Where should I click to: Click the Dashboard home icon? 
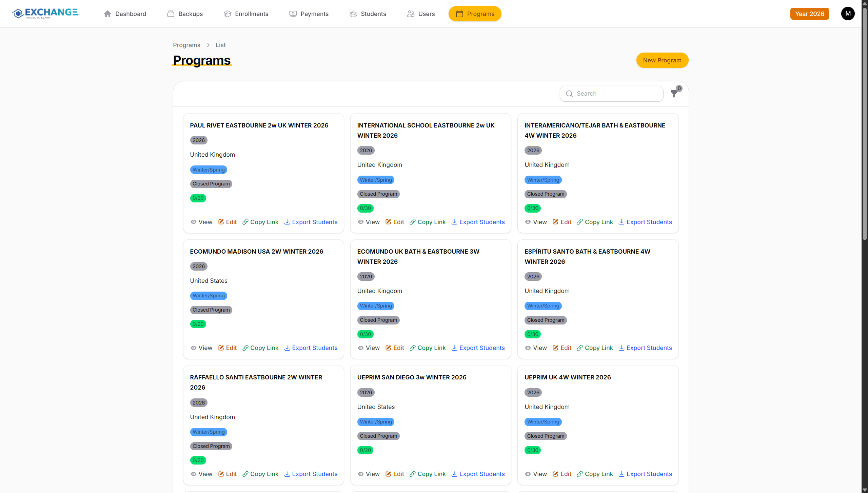(107, 14)
